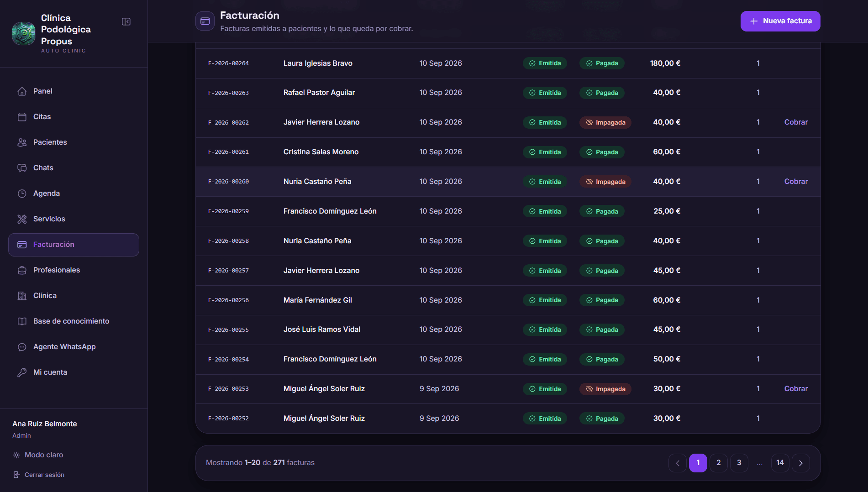Viewport: 868px width, 492px height.
Task: Click the Facturación card icon in sidebar
Action: (22, 245)
